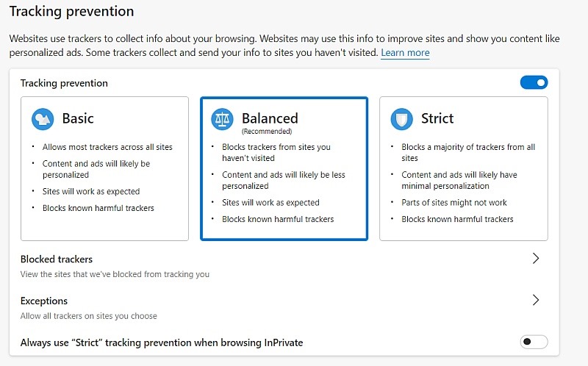Click the Strict shield icon

coord(401,119)
